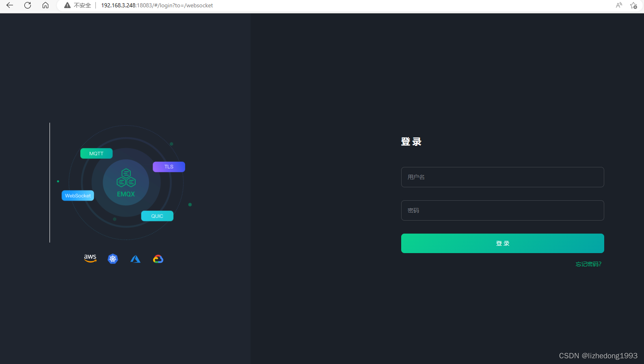
Task: Click the not-secure warning triangle icon
Action: point(67,5)
